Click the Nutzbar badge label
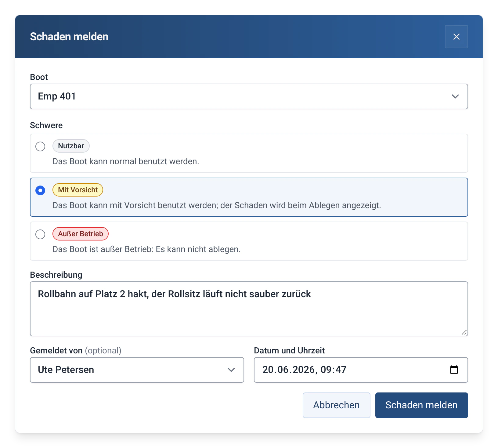 pyautogui.click(x=71, y=146)
